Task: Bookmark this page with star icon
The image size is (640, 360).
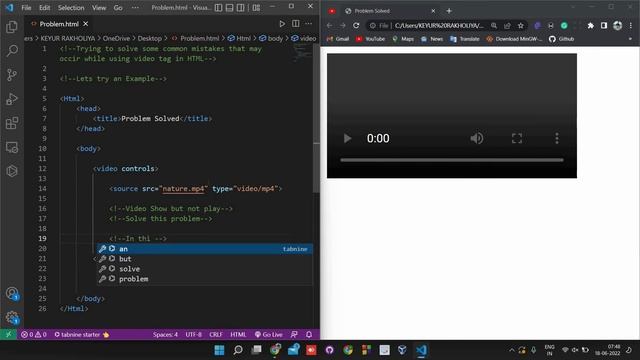Action: click(520, 25)
